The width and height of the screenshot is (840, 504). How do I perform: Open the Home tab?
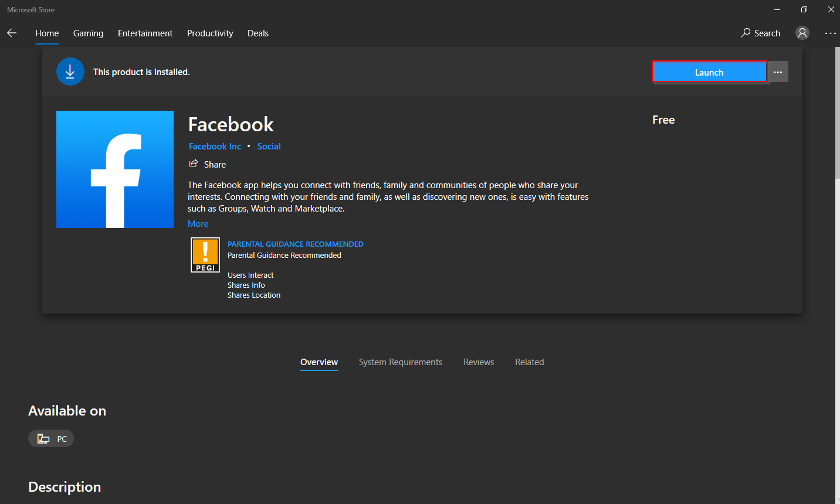pos(47,33)
